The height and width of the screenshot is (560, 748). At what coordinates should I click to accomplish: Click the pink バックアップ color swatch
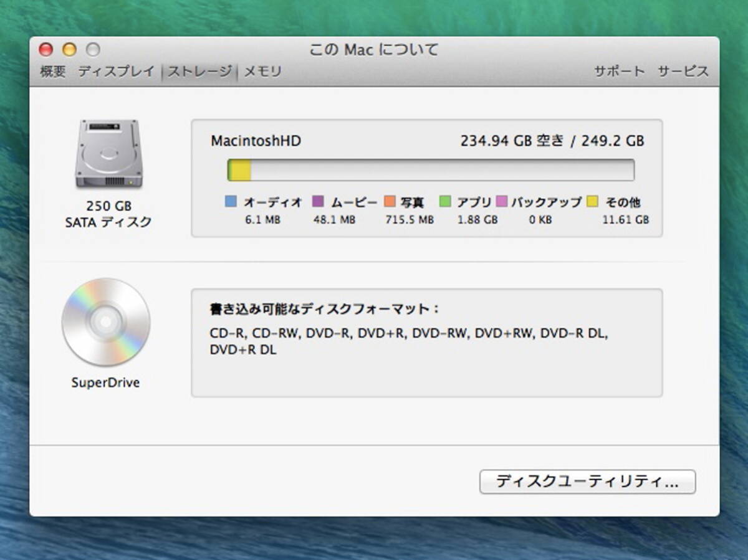point(501,201)
